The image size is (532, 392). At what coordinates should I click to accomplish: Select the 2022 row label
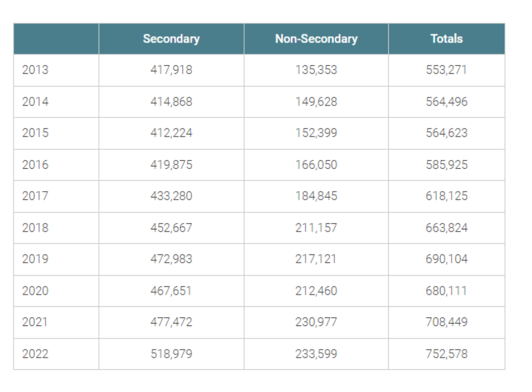tap(35, 354)
